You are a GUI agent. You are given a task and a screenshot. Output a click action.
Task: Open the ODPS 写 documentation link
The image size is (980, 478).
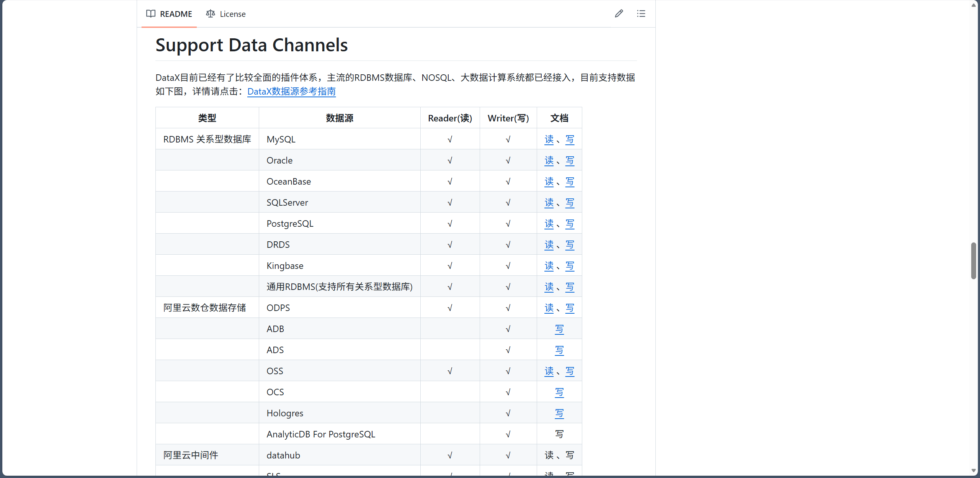point(570,308)
